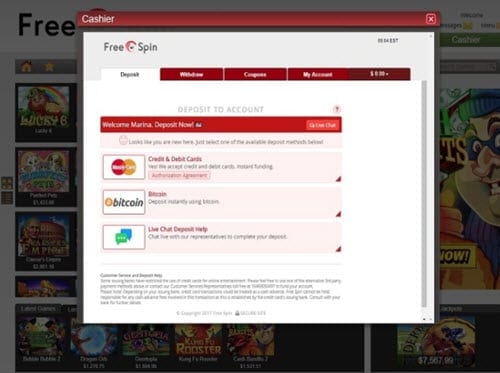500x373 pixels.
Task: Click the home icon in the lobby
Action: [x=27, y=67]
